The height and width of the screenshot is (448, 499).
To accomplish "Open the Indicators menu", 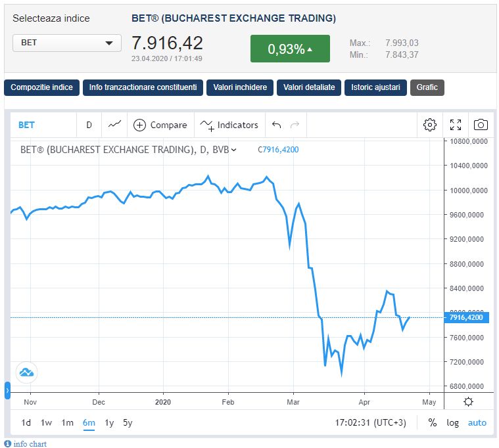I will pos(229,125).
